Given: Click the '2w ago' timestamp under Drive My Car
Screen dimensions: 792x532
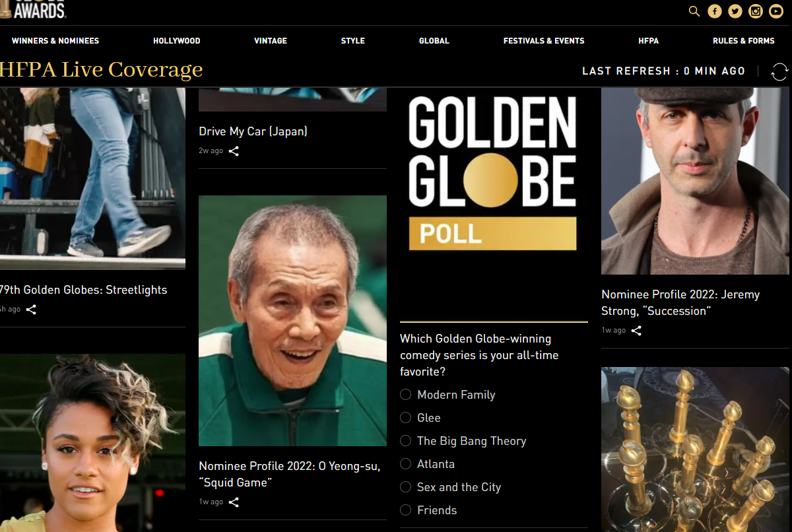Looking at the screenshot, I should tap(211, 151).
